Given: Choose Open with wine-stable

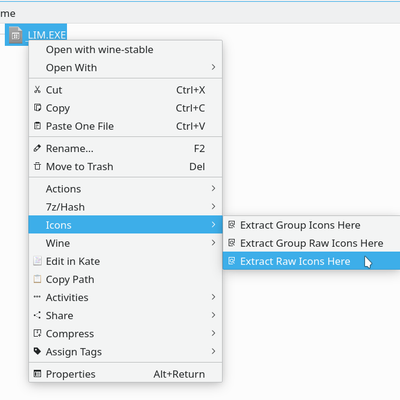Looking at the screenshot, I should pyautogui.click(x=125, y=50).
